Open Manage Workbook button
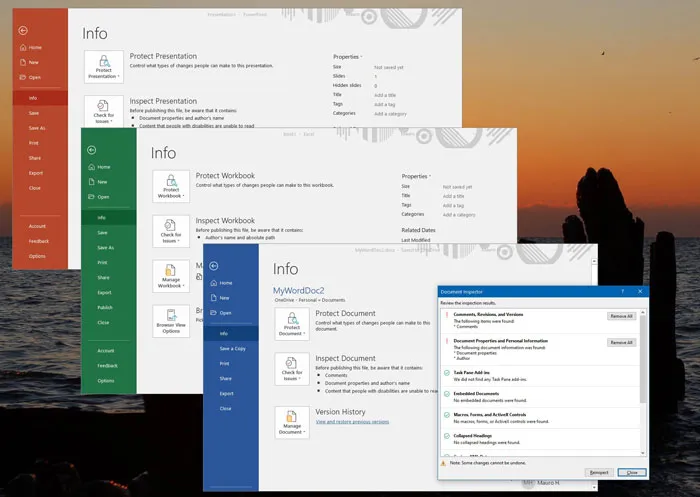The width and height of the screenshot is (700, 497). (171, 276)
